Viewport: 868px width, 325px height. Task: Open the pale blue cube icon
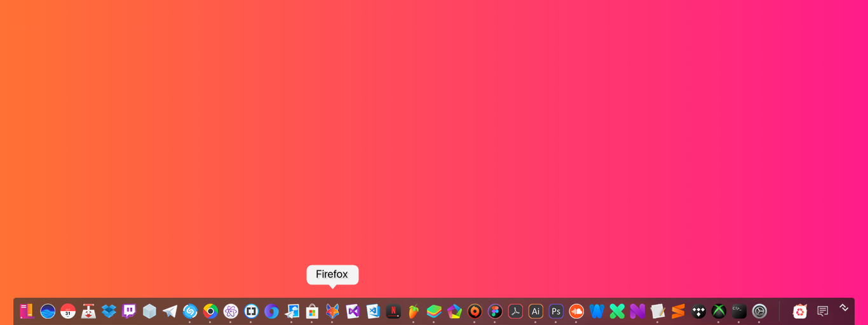[149, 311]
